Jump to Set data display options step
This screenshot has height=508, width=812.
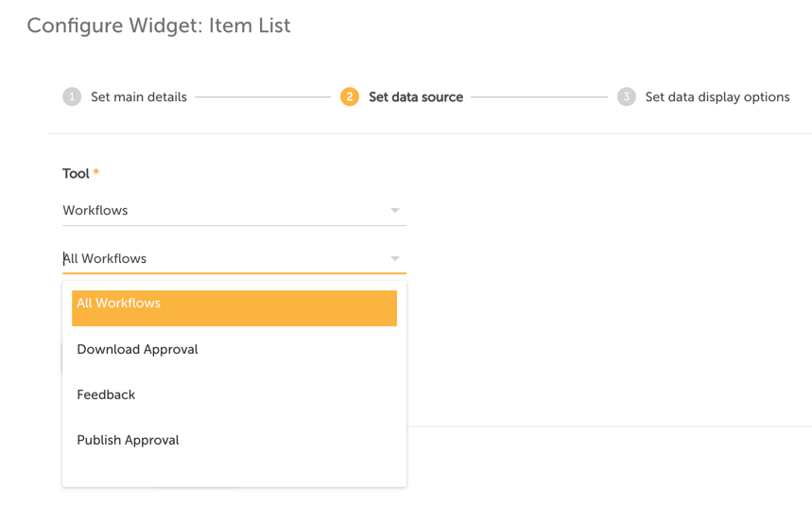click(717, 96)
